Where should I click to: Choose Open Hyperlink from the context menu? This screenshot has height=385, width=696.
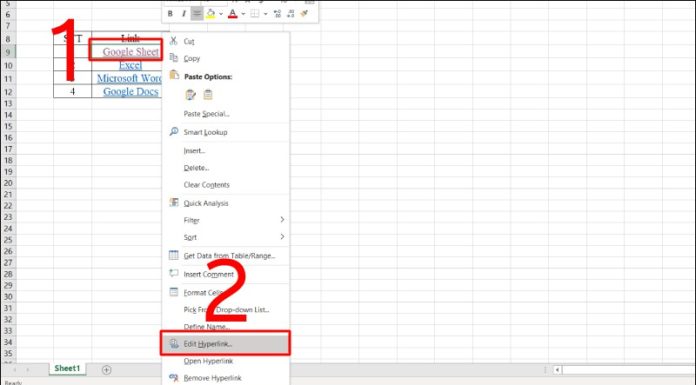226,361
